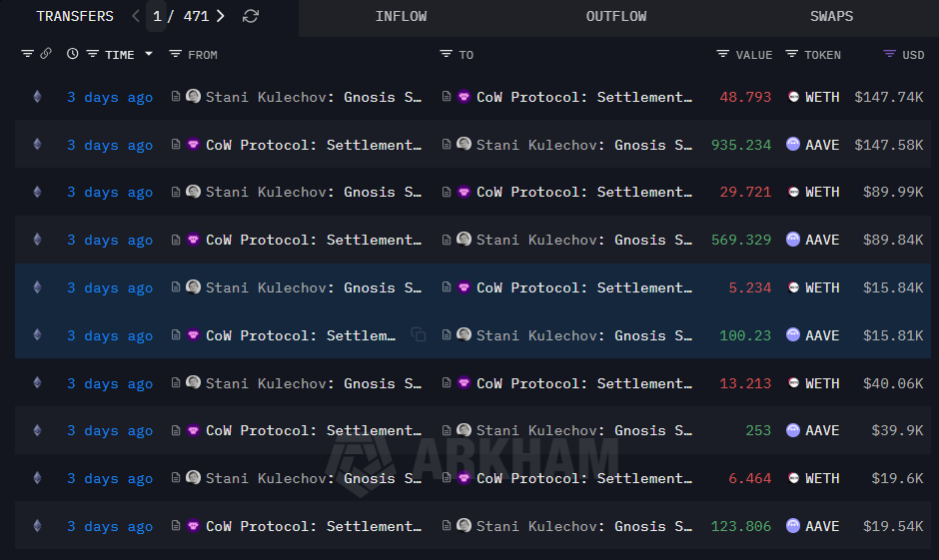
Task: Go to previous transfers page arrow
Action: pyautogui.click(x=136, y=16)
